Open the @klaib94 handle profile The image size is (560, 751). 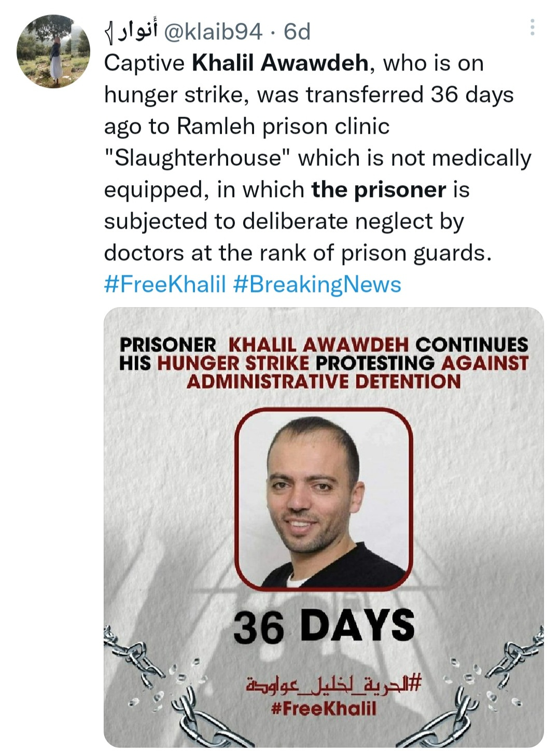(213, 32)
